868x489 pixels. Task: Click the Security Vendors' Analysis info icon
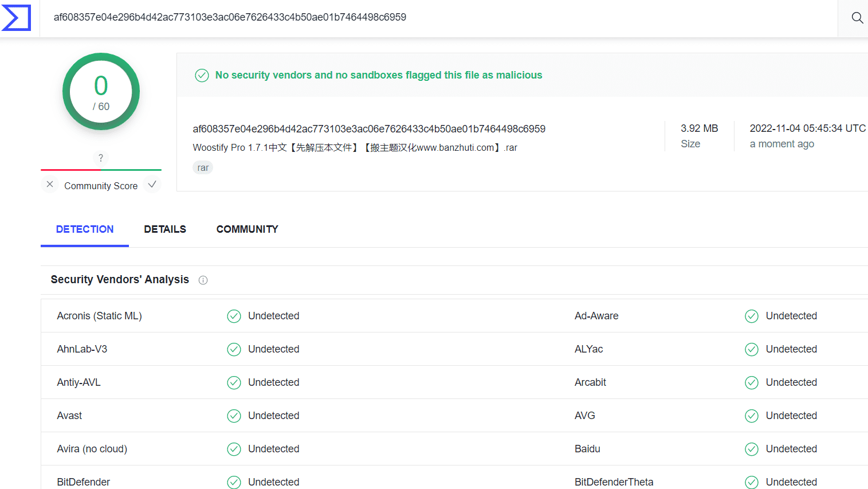203,280
